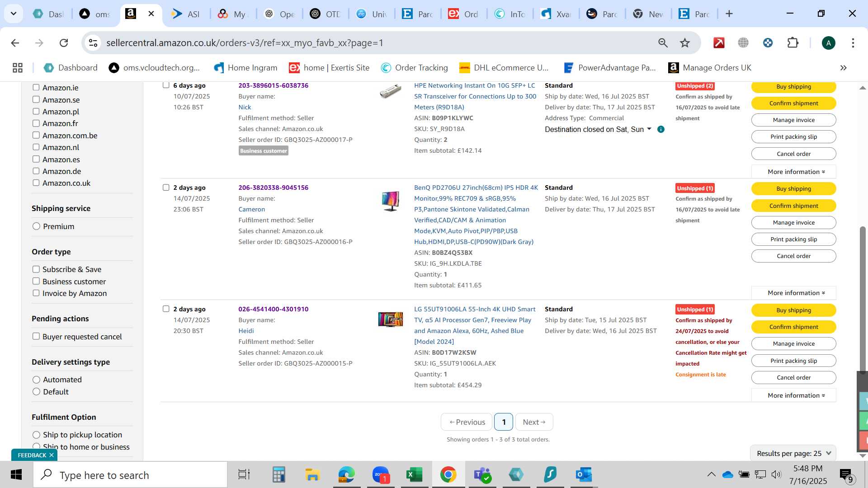The image size is (868, 488).
Task: Click Confirm shipment for LG TV order
Action: [794, 327]
